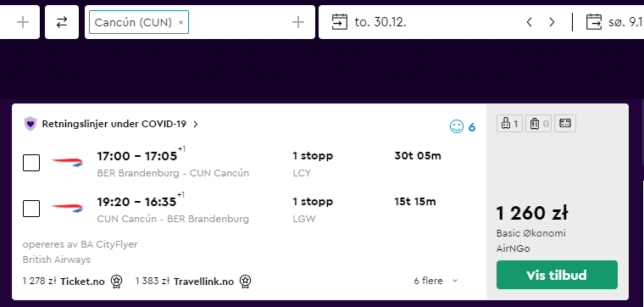The image size is (644, 307).
Task: Add another destination with plus icon
Action: 297,22
